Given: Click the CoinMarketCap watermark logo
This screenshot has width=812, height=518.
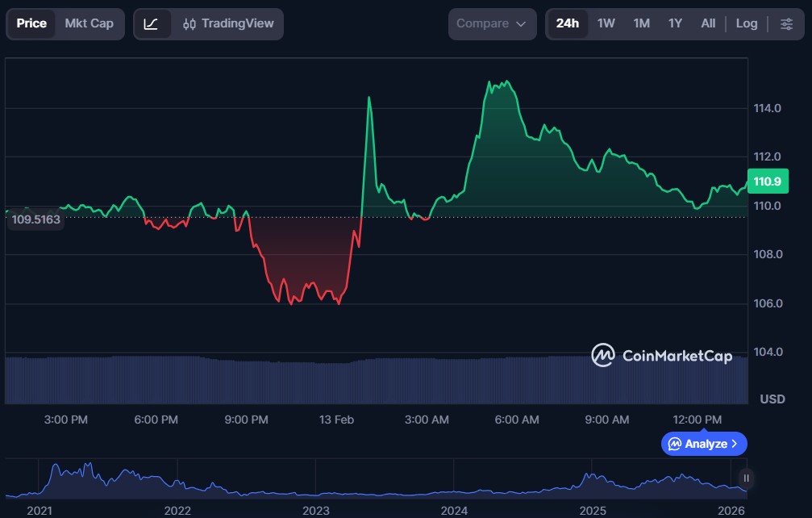Looking at the screenshot, I should [661, 355].
